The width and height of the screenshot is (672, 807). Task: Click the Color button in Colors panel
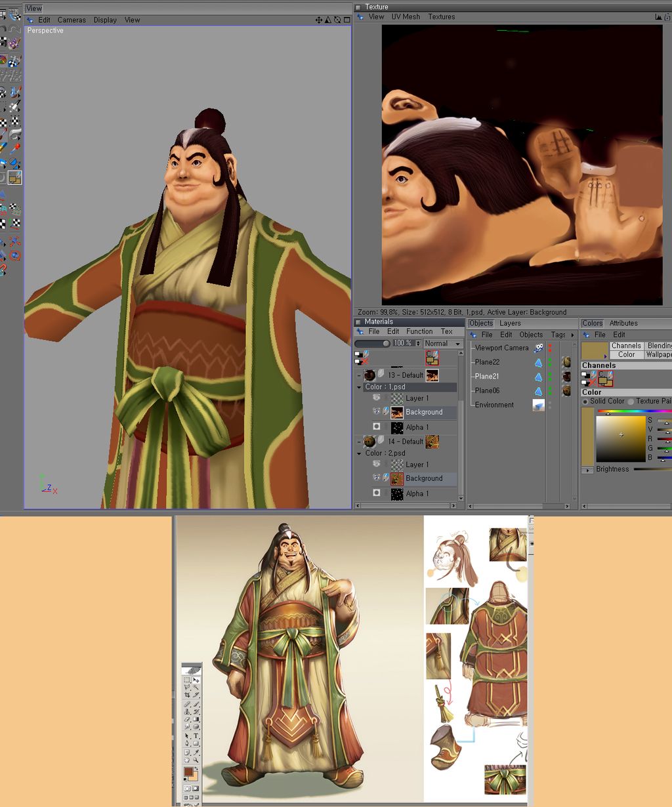click(626, 354)
